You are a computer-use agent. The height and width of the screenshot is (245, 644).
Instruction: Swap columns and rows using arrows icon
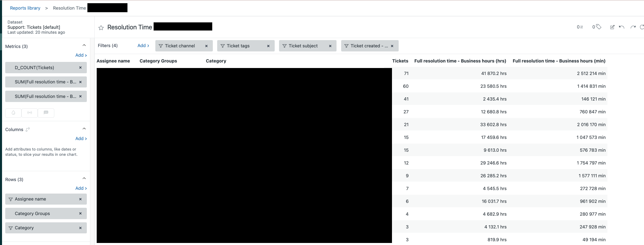pyautogui.click(x=28, y=129)
